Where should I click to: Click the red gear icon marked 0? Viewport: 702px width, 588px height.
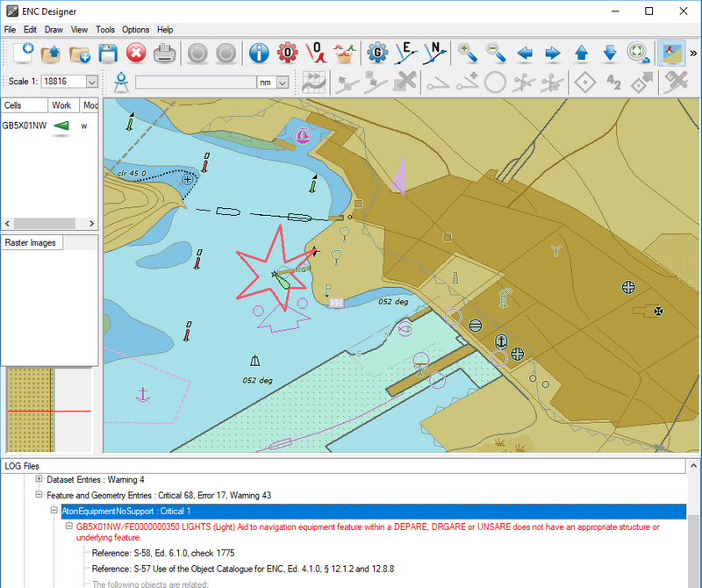[x=288, y=54]
